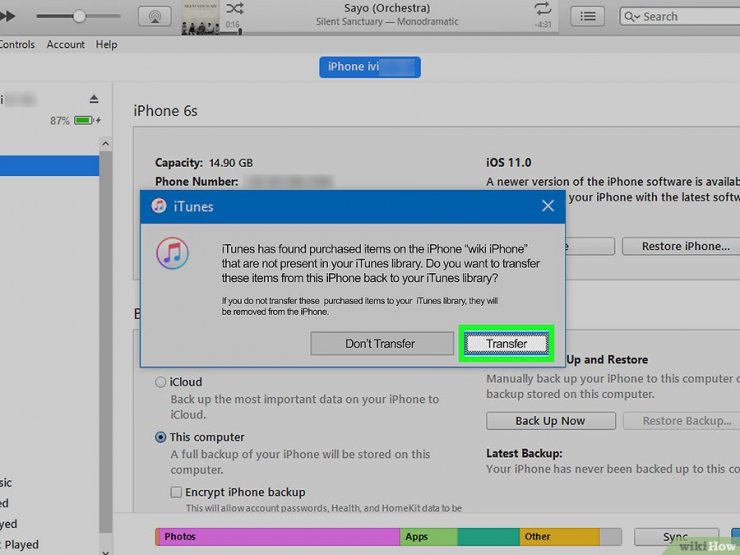740x555 pixels.
Task: Open the search magnifier dropdown
Action: [631, 17]
